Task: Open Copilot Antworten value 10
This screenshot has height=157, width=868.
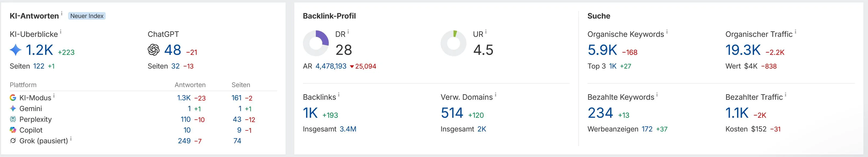Action: click(187, 130)
